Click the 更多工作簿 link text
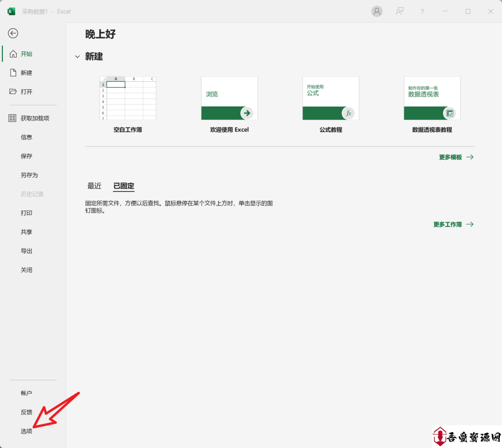This screenshot has width=502, height=448. coord(448,224)
